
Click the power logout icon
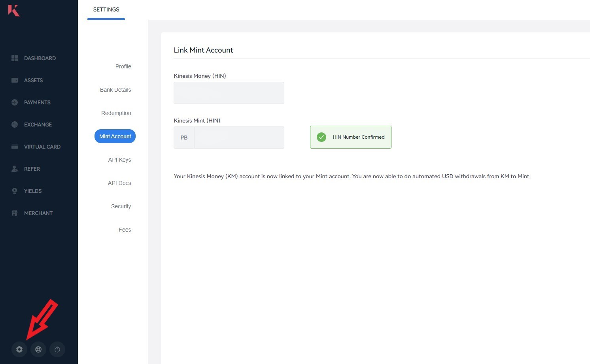(x=57, y=349)
